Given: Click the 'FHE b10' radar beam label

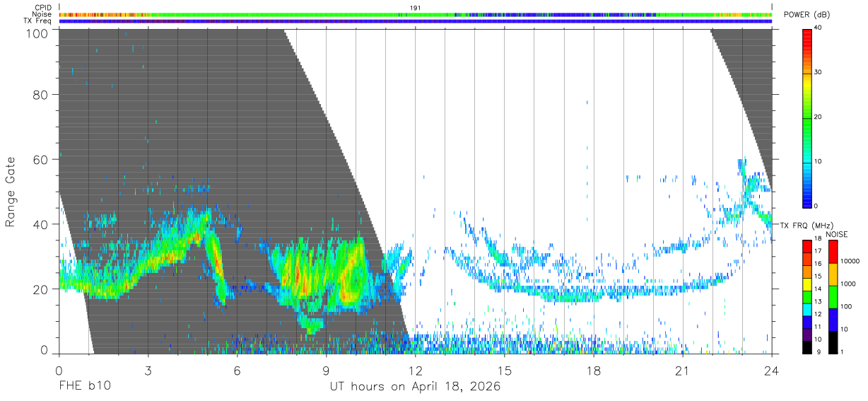Looking at the screenshot, I should [84, 387].
